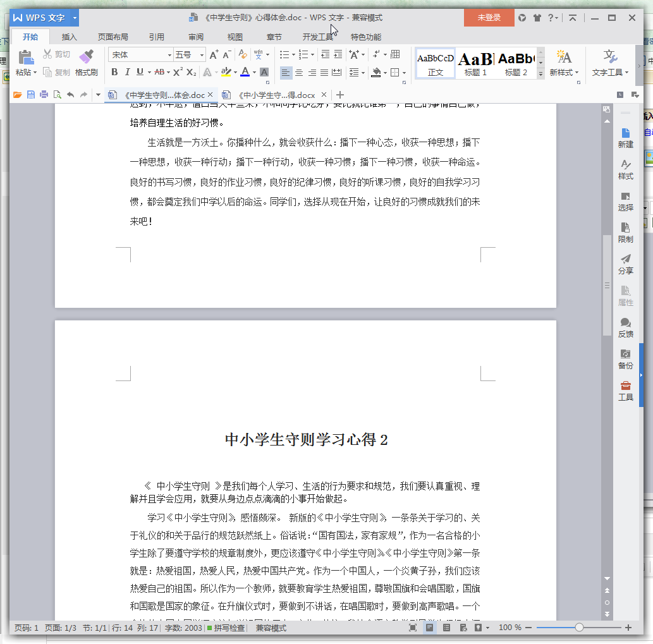
Task: Expand the highlight color dropdown arrow
Action: 235,73
